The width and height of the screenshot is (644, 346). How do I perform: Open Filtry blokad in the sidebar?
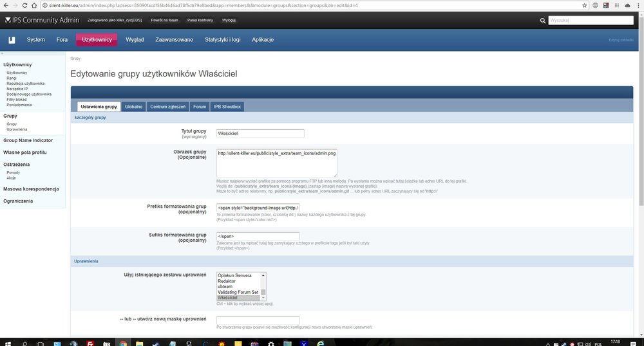tap(17, 99)
